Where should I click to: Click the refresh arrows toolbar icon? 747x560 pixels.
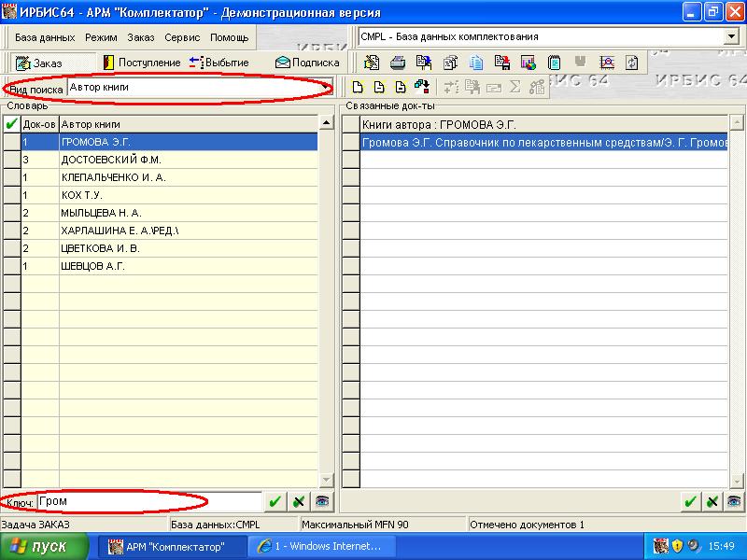pos(632,63)
